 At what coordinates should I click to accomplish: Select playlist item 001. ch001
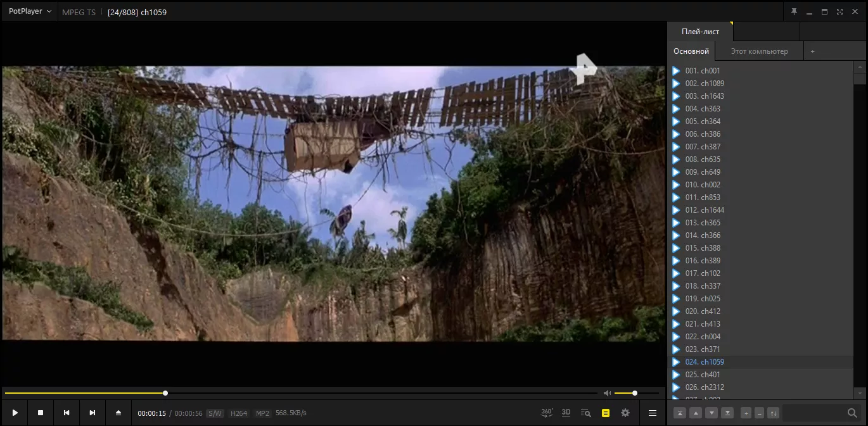coord(761,71)
